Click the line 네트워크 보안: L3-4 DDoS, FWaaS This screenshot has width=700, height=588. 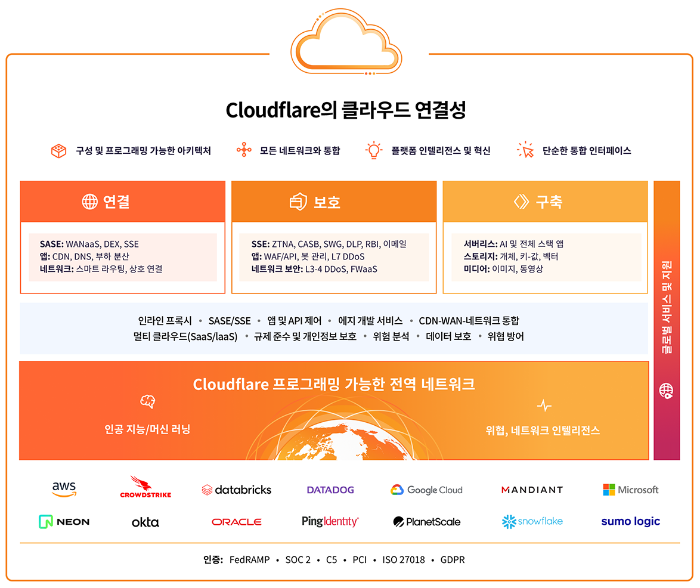point(314,269)
